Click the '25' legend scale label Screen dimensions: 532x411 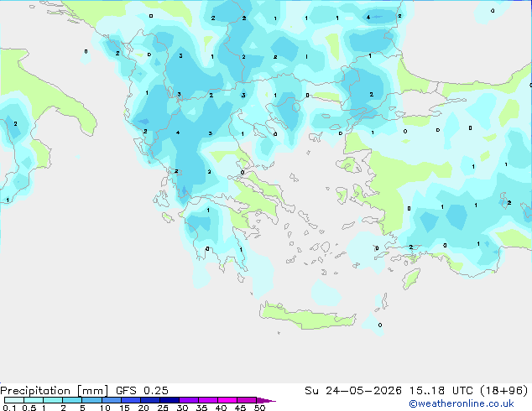[163, 408]
